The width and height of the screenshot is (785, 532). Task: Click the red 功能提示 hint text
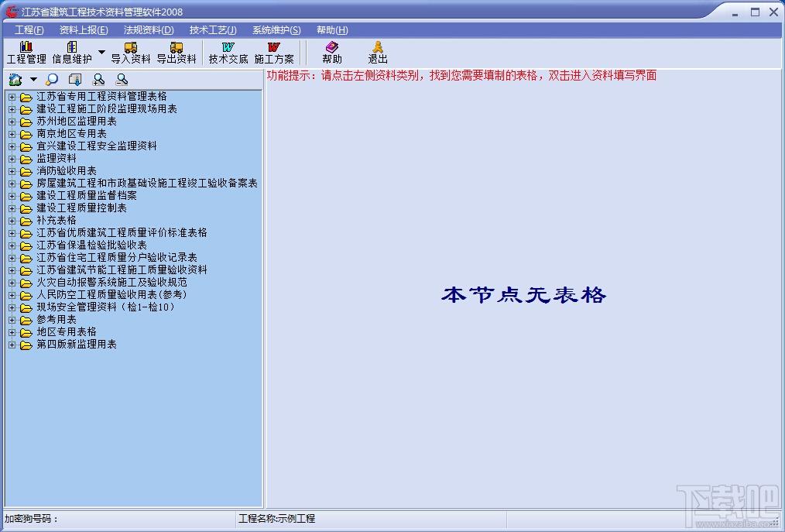[x=461, y=76]
